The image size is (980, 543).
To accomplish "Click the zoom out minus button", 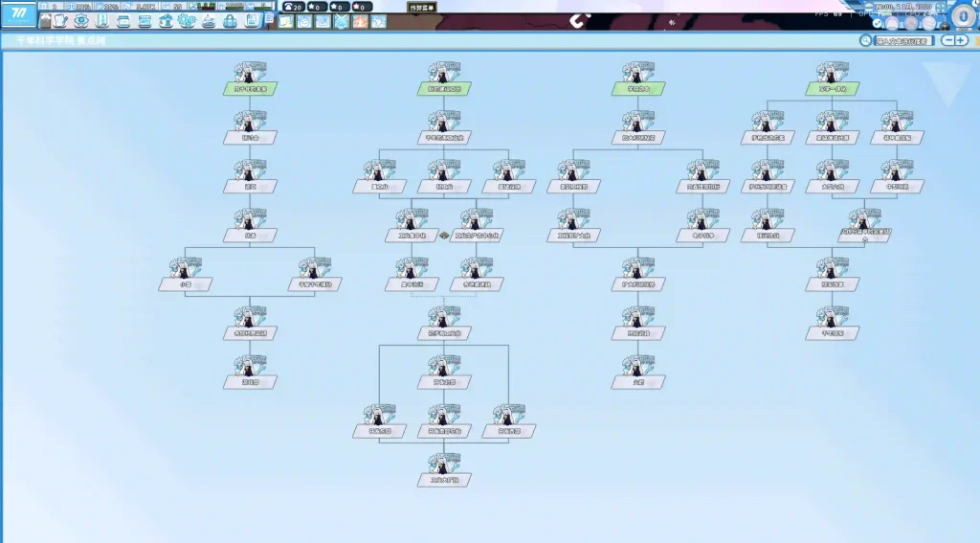I will click(948, 40).
